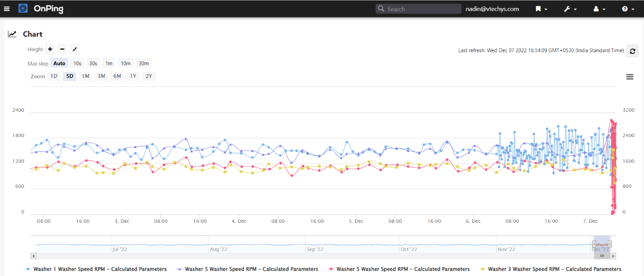This screenshot has width=644, height=276.
Task: Click the navigator left range handle
Action: coord(594,244)
